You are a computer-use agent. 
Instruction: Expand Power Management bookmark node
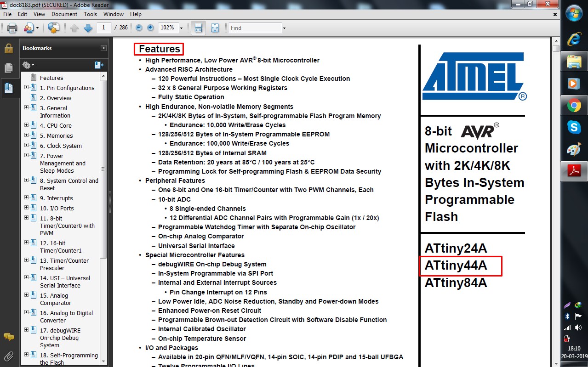tap(26, 155)
